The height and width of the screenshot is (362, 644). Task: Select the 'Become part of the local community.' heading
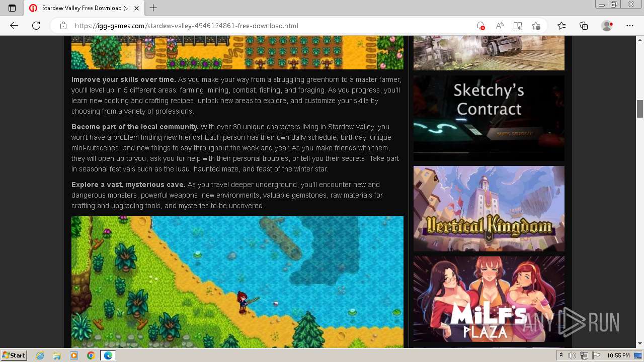pyautogui.click(x=135, y=127)
